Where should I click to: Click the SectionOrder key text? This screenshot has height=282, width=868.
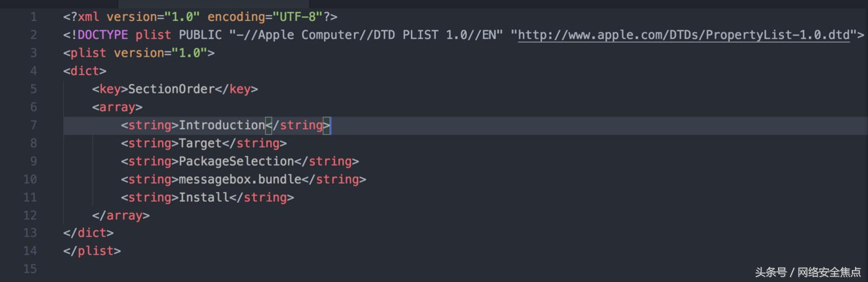pos(171,89)
